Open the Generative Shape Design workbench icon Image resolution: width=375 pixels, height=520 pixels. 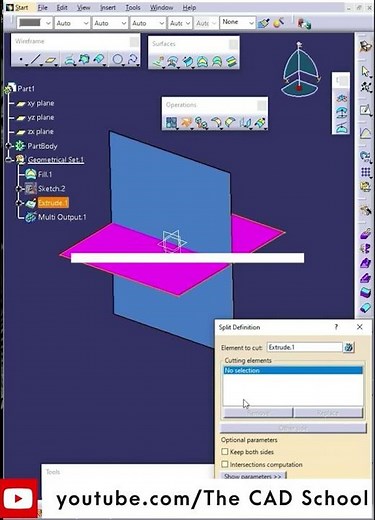click(365, 46)
